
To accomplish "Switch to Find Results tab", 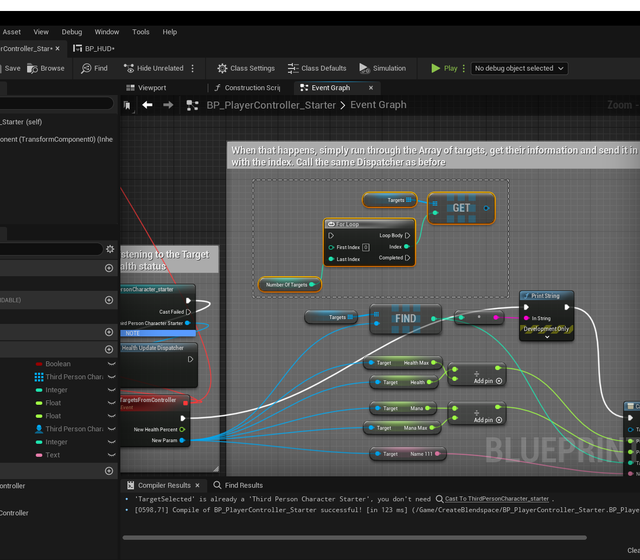I will pos(238,485).
